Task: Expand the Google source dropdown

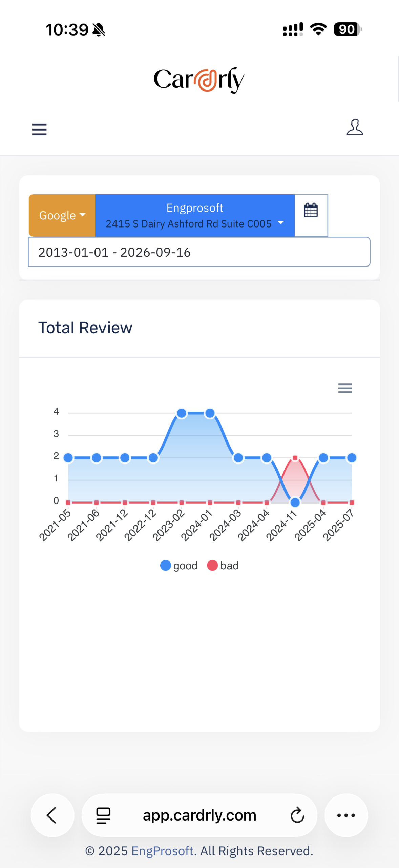Action: [62, 215]
